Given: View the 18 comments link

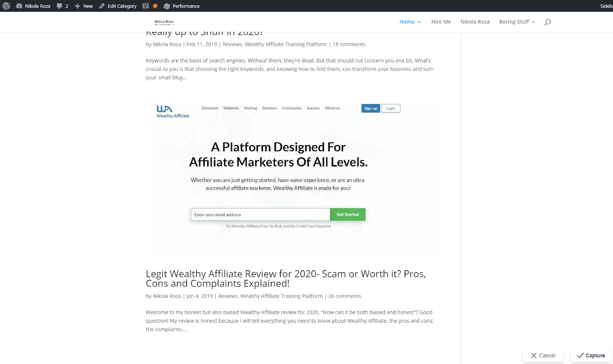Looking at the screenshot, I should (349, 44).
